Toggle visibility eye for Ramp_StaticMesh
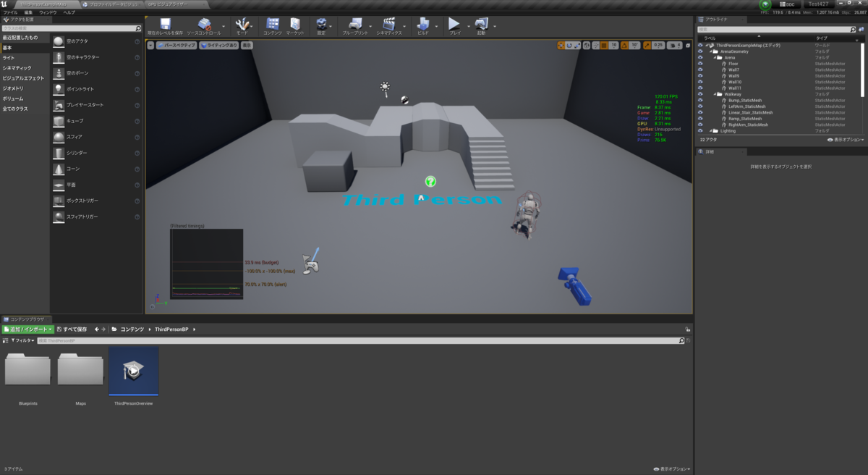 click(700, 119)
